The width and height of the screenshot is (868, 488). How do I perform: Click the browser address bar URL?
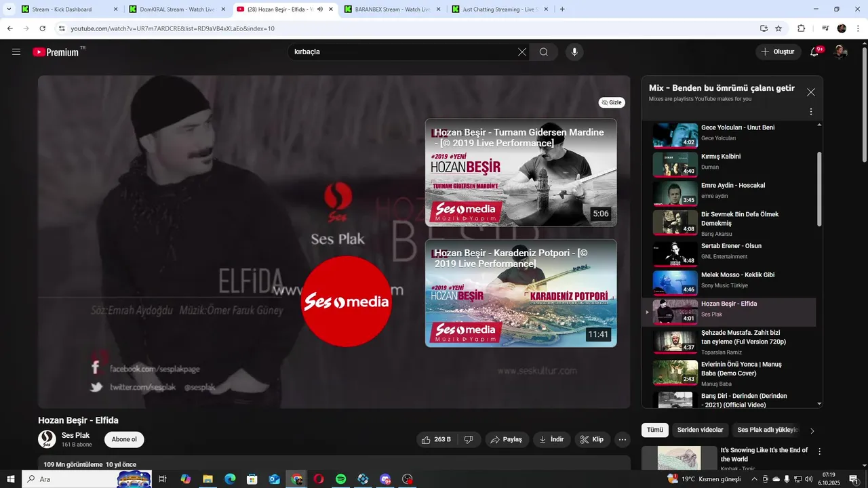[x=173, y=28]
